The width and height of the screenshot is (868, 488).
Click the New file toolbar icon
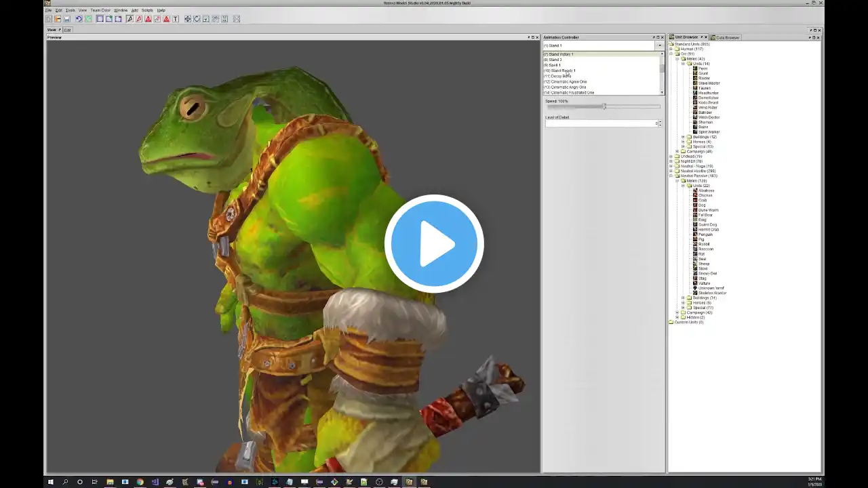pos(50,19)
